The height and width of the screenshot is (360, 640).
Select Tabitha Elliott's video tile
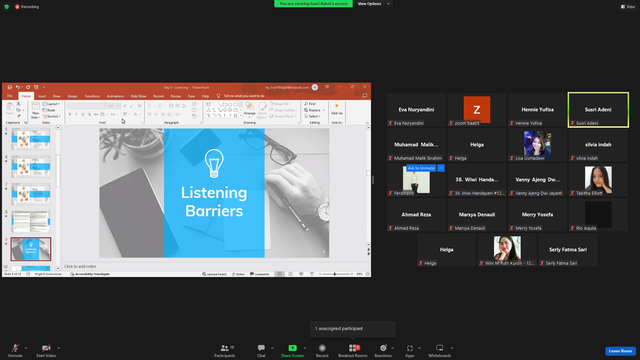pyautogui.click(x=598, y=180)
